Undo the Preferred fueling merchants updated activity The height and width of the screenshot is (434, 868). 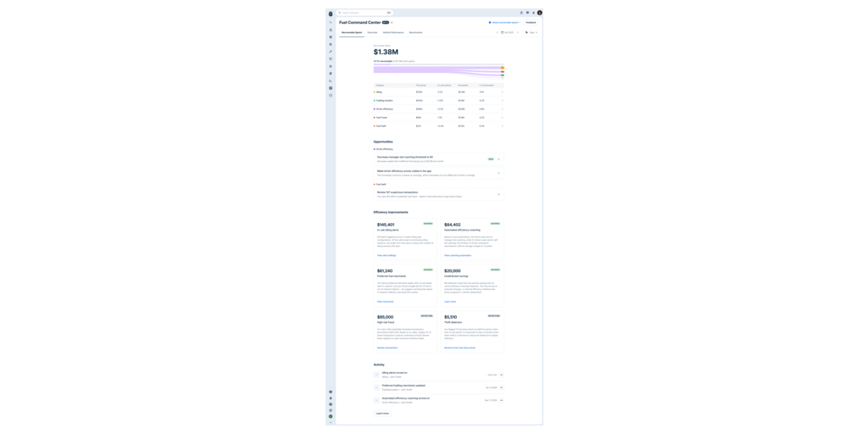(502, 387)
